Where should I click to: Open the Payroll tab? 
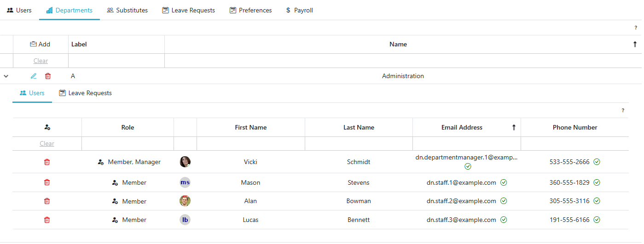coord(299,10)
